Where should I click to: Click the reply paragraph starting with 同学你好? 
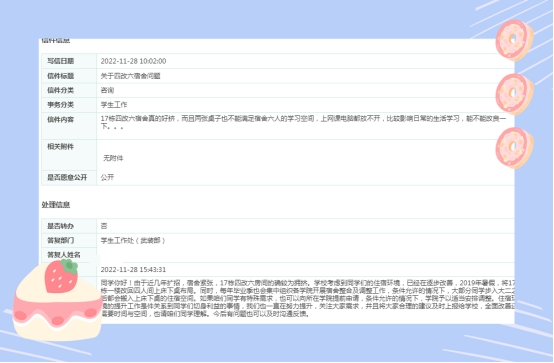coord(307,298)
